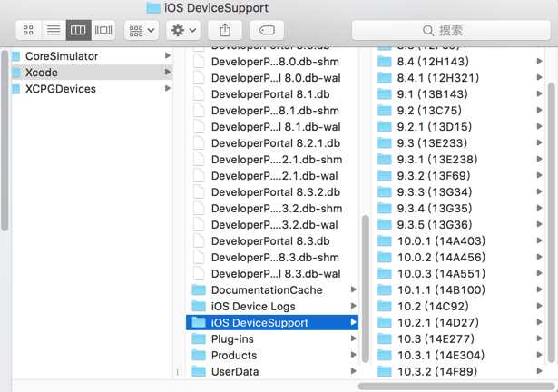Click the left sidebar scrollbar
The image size is (558, 392).
5,141
